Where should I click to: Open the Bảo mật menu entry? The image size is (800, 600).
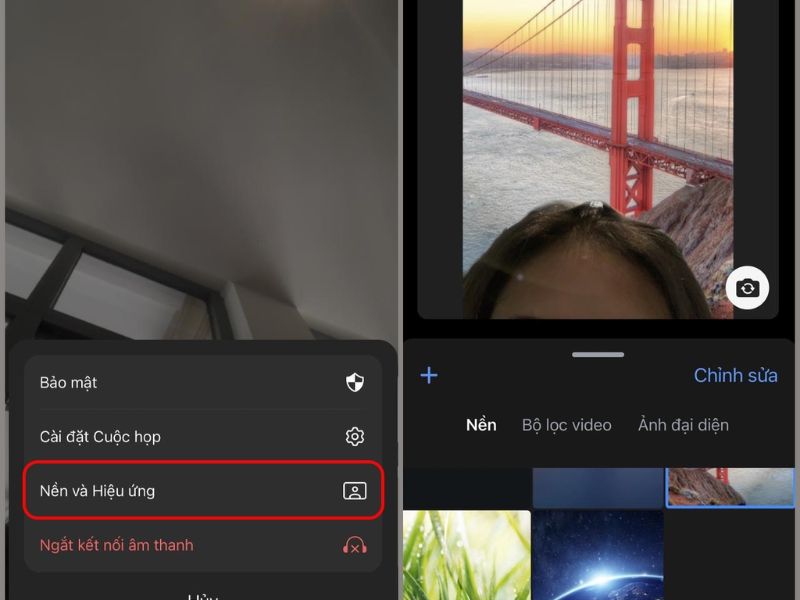[x=68, y=383]
